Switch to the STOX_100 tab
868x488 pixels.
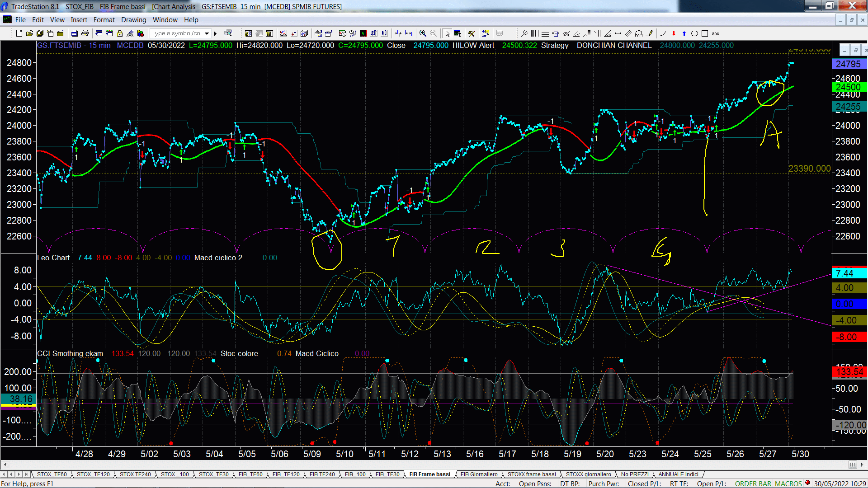click(175, 474)
